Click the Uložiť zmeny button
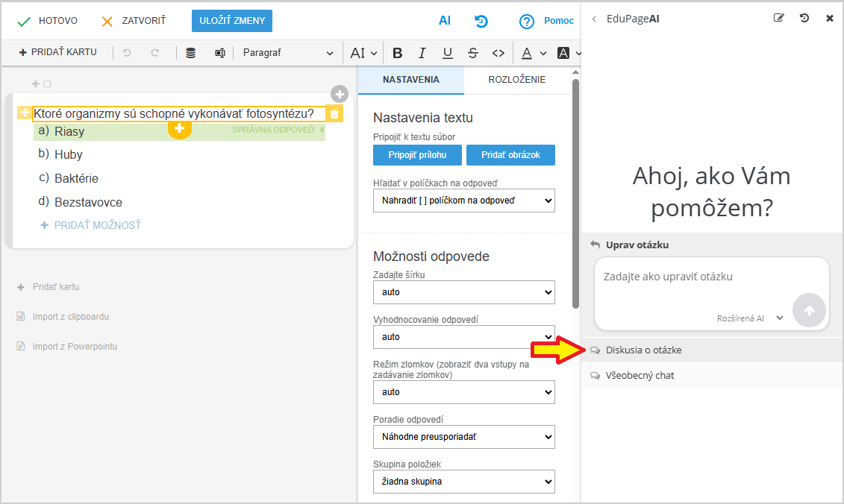 231,21
